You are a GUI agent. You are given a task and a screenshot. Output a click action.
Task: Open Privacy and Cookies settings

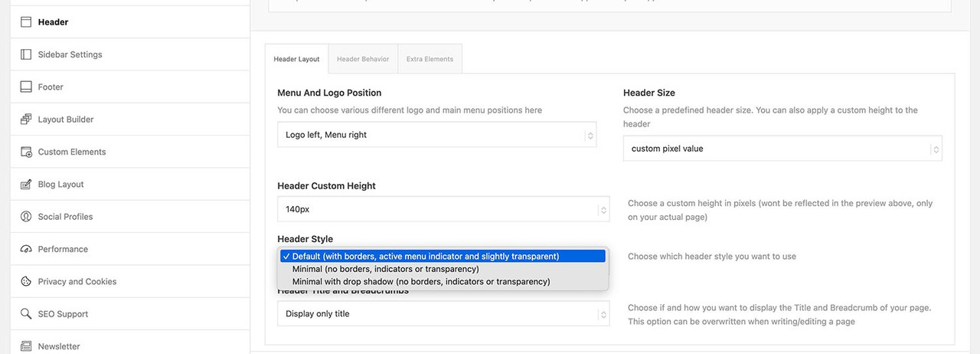click(x=130, y=281)
